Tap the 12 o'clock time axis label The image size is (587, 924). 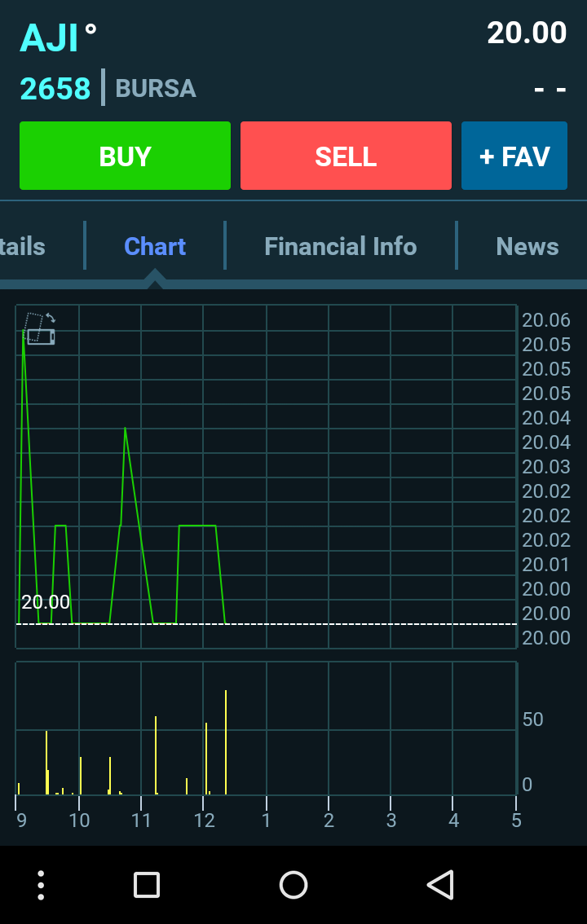coord(204,821)
